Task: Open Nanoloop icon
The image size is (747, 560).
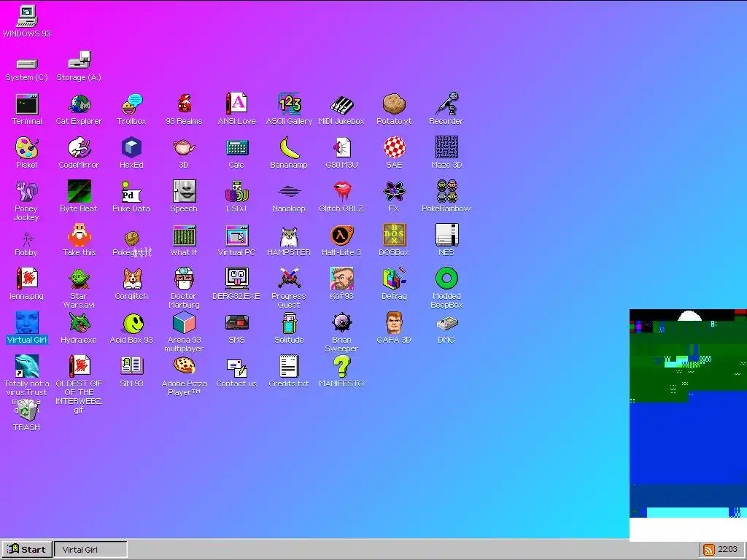Action: 289,192
